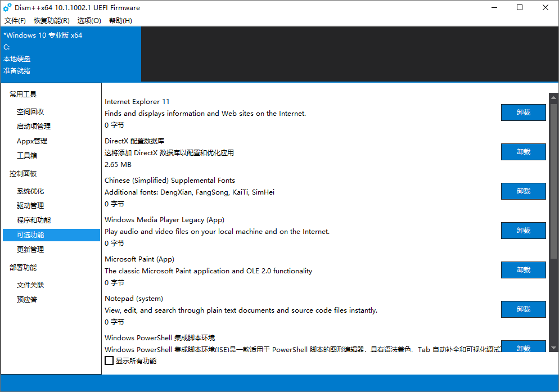This screenshot has height=392, width=559.
Task: Open the Dism++ application icon menu
Action: pyautogui.click(x=7, y=8)
